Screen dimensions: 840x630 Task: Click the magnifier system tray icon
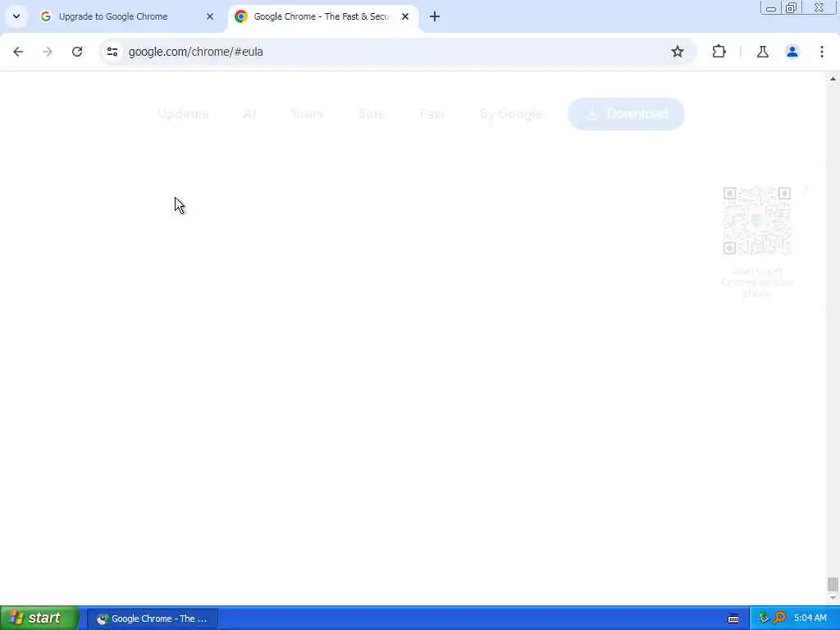(x=779, y=619)
